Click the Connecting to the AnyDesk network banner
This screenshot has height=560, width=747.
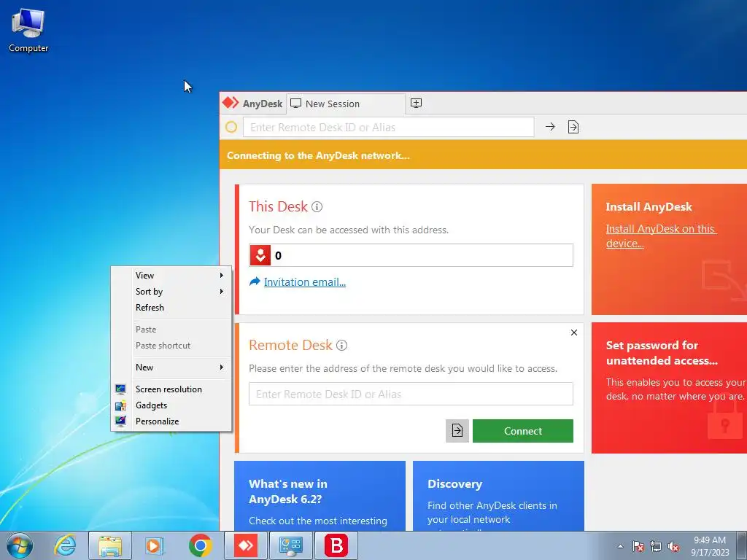(483, 155)
